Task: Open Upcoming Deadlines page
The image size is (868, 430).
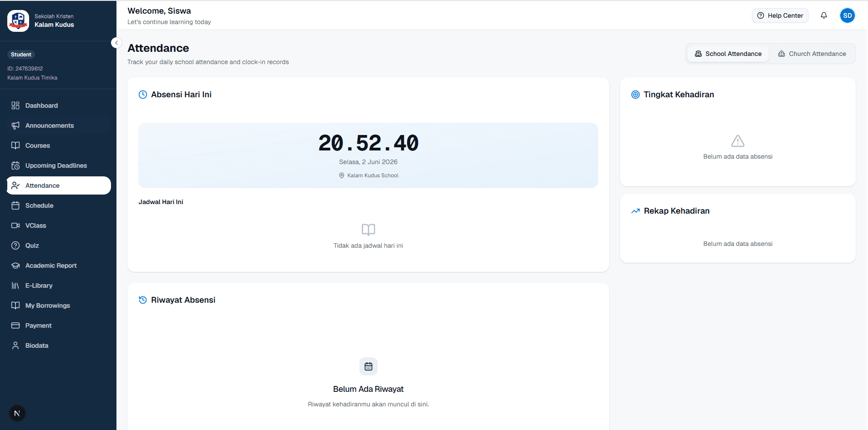Action: (58, 165)
